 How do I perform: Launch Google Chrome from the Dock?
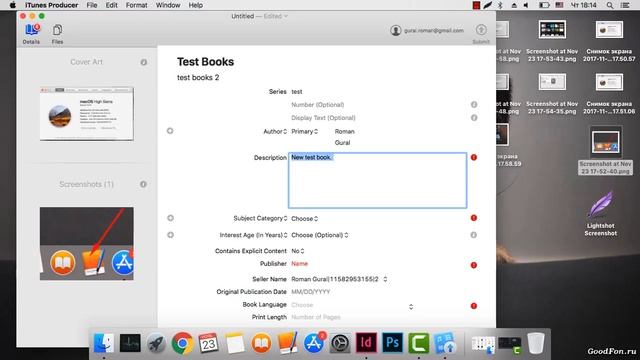pos(182,343)
